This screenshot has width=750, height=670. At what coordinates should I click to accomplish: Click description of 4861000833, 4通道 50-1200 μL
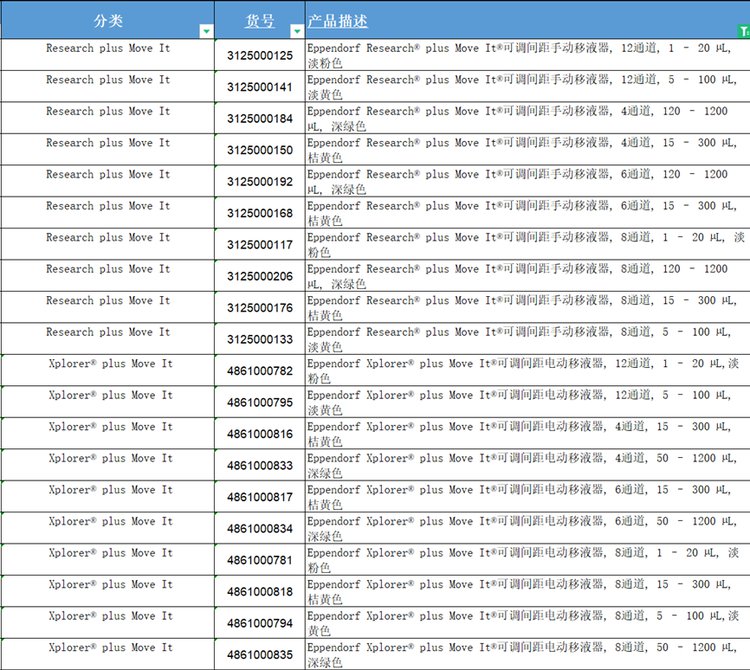(x=528, y=466)
